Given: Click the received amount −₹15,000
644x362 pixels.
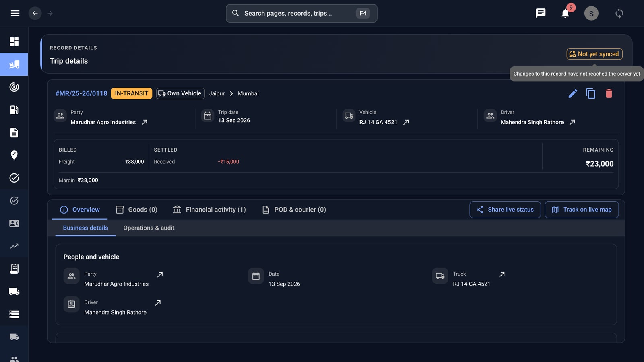Looking at the screenshot, I should point(228,162).
